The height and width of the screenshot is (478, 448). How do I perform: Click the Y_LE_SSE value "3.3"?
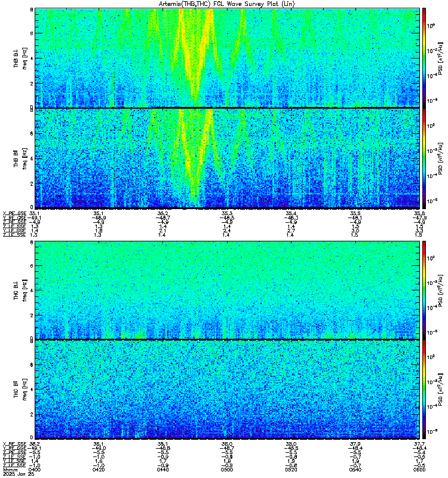pos(420,231)
